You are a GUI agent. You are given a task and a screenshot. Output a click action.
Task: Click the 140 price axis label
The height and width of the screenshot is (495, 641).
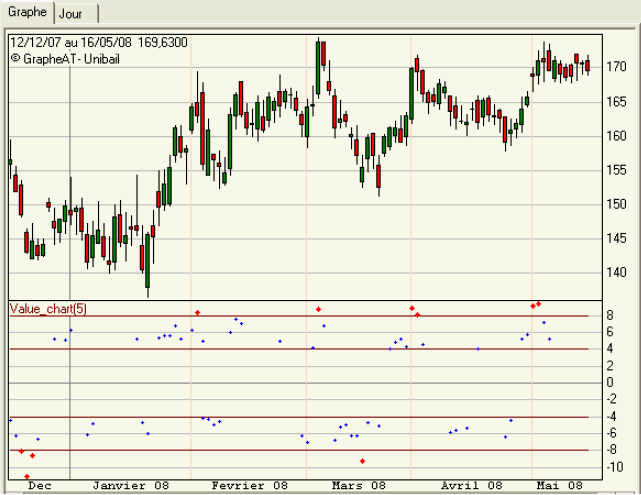pos(616,272)
